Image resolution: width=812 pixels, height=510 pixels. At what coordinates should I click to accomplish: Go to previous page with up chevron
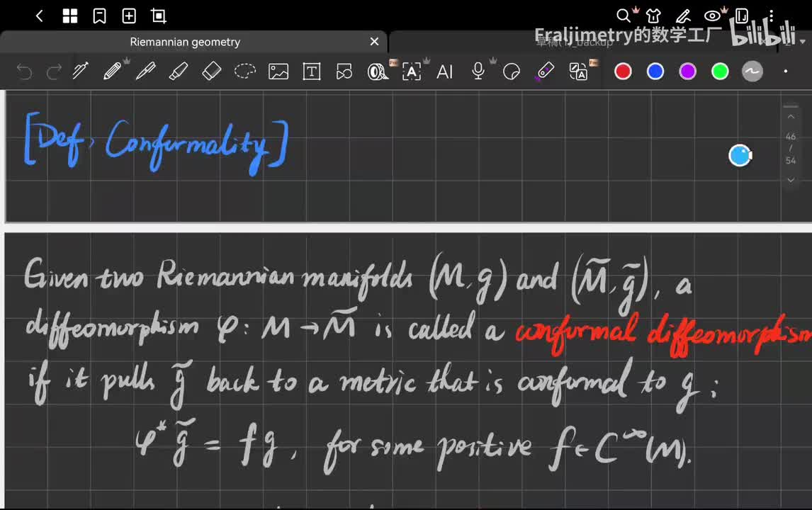(x=791, y=117)
